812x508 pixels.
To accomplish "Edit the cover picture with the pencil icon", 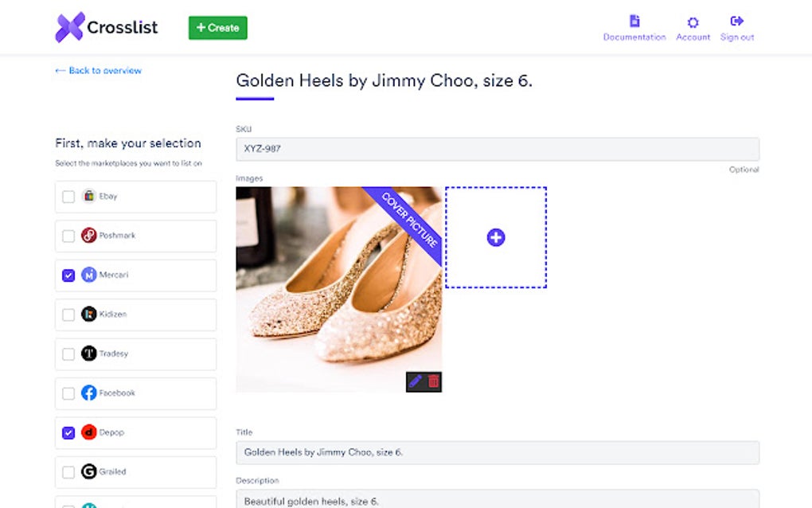I will [x=416, y=381].
